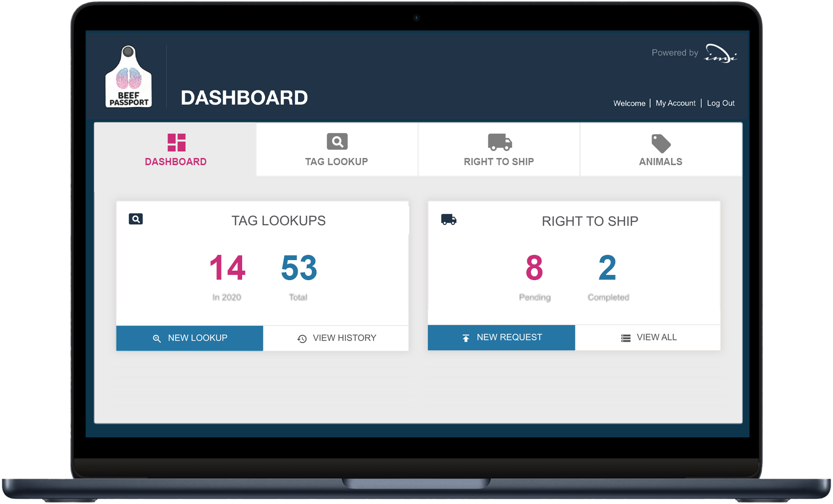Start a New Lookup
Image resolution: width=833 pixels, height=504 pixels.
click(x=190, y=338)
